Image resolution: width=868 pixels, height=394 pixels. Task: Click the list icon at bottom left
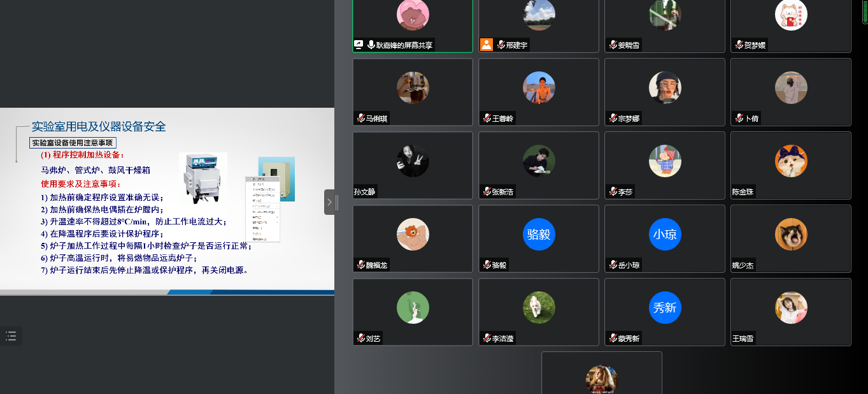pyautogui.click(x=11, y=336)
